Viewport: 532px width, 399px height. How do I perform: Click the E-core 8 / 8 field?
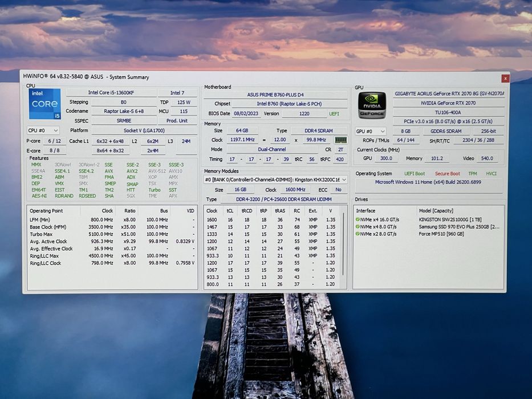tap(54, 150)
